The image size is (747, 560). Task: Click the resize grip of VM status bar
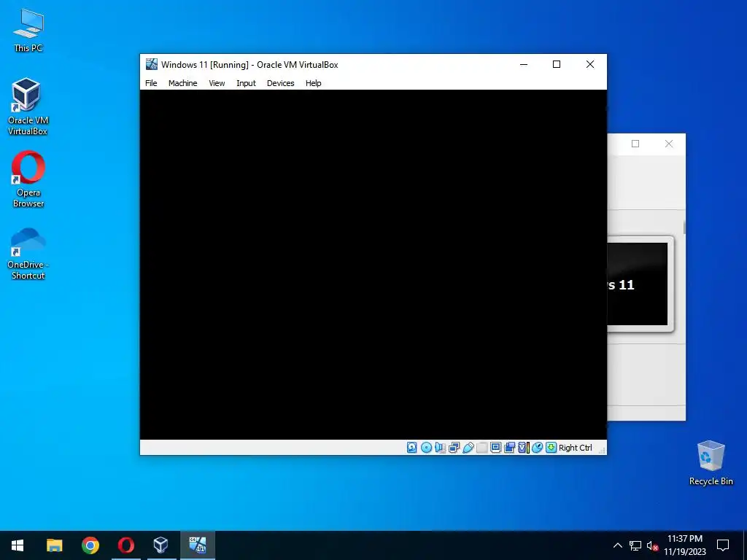tap(602, 449)
